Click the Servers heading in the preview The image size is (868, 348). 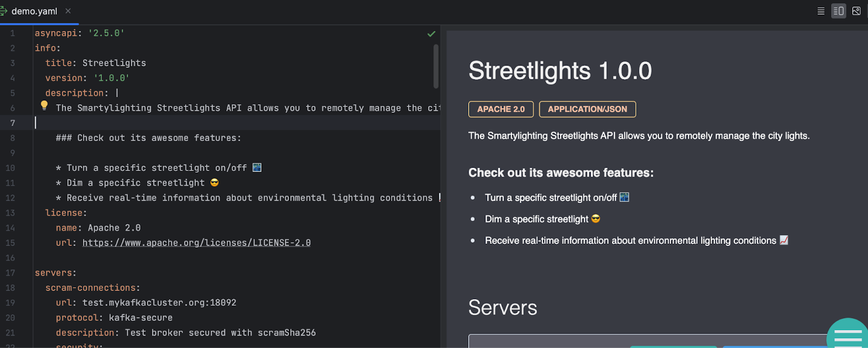[502, 308]
